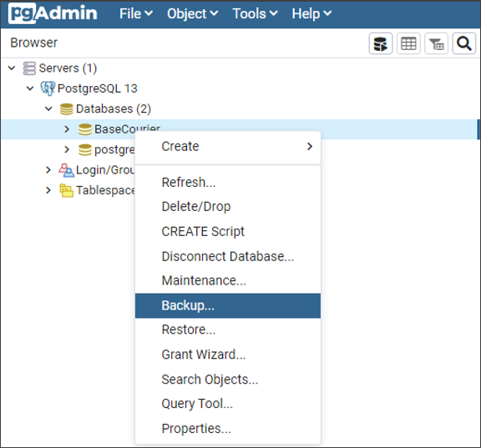The height and width of the screenshot is (448, 481).
Task: Click the pgAdmin logo
Action: pyautogui.click(x=53, y=13)
